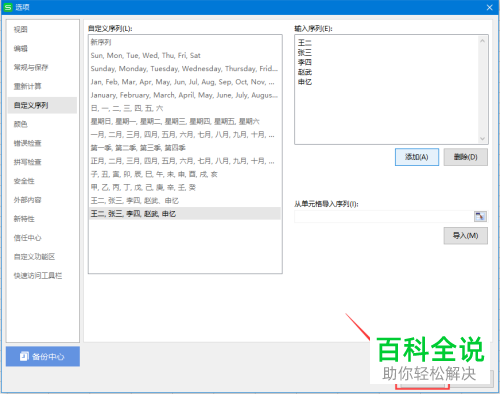Image resolution: width=500 pixels, height=394 pixels.
Task: Select the Jan, Feb, Mar sequence
Action: (x=185, y=82)
